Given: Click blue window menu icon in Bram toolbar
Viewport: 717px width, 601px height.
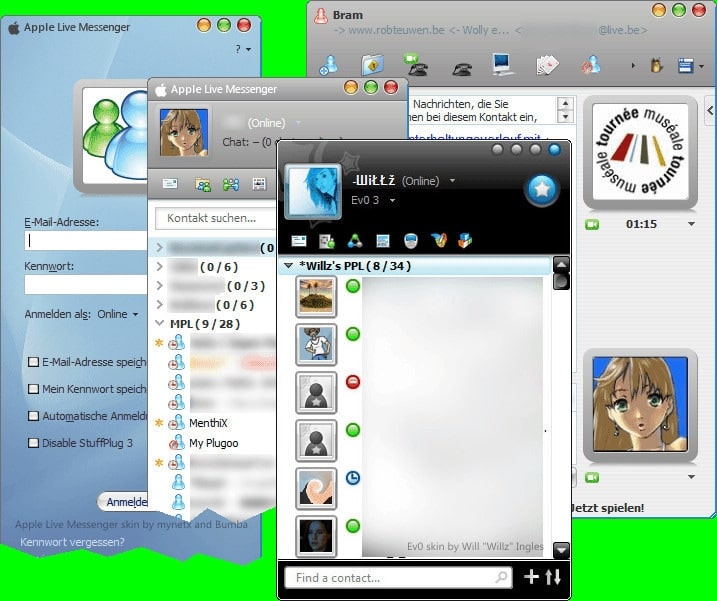Looking at the screenshot, I should pos(685,66).
